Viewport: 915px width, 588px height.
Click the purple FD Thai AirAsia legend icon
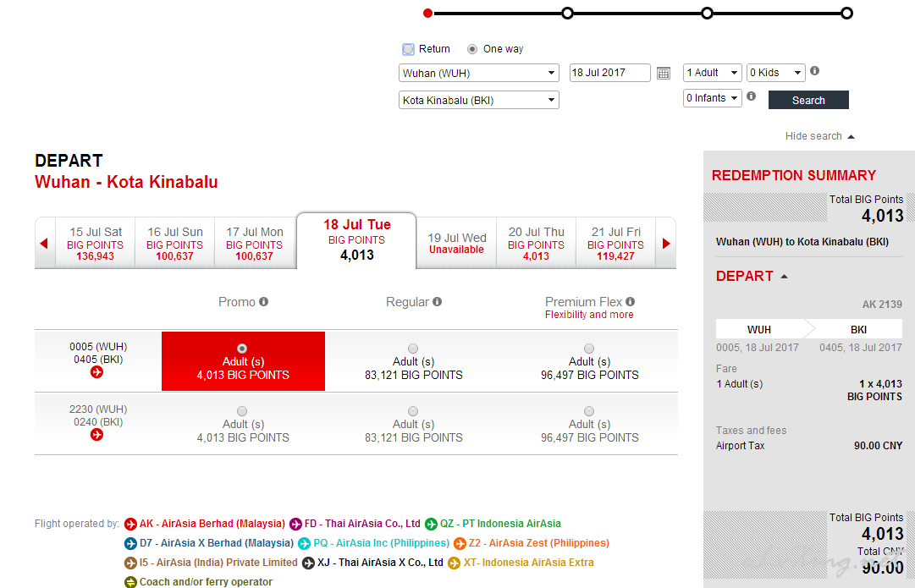296,524
